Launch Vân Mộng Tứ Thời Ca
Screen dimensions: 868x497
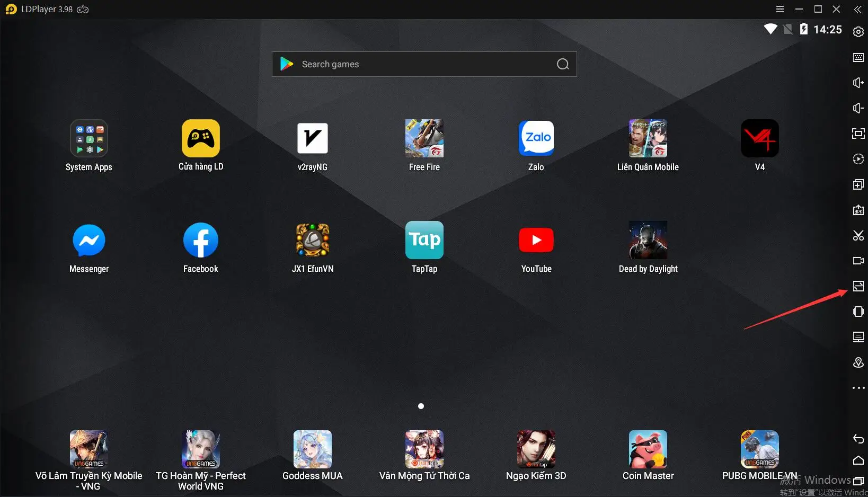424,449
